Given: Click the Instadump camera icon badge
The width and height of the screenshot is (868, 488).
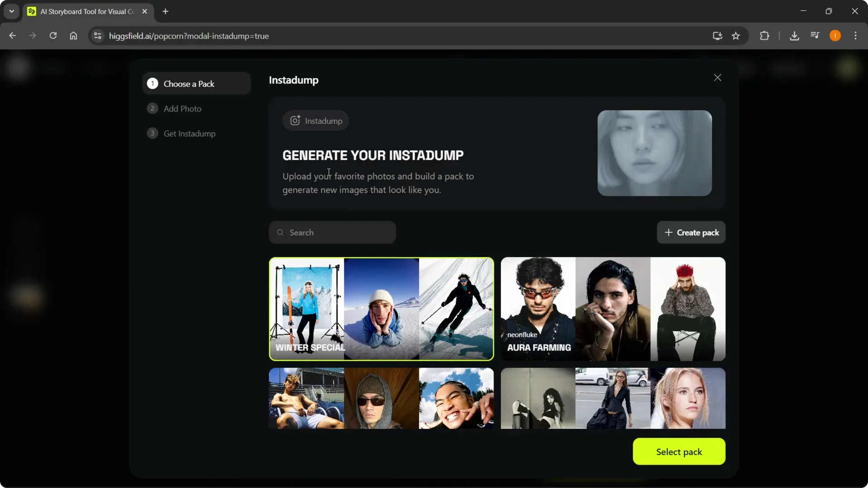Looking at the screenshot, I should tap(295, 120).
